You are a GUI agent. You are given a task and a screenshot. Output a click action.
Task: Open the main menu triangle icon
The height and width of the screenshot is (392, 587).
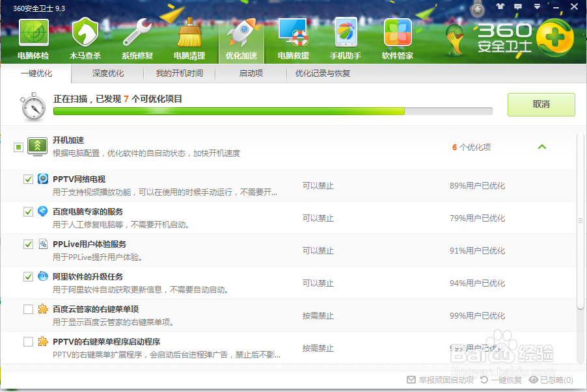pos(537,7)
